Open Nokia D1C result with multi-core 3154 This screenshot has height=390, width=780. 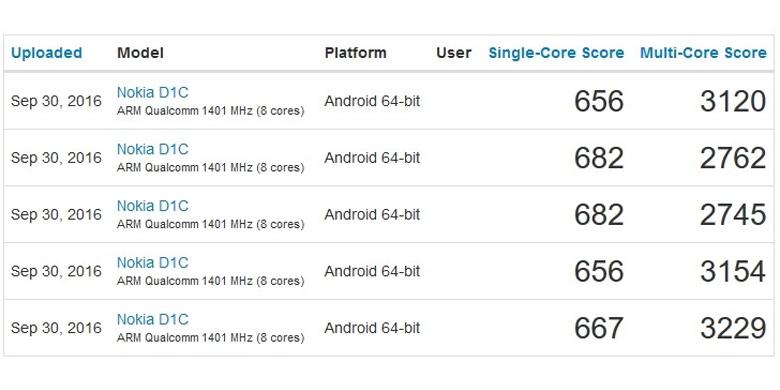coord(153,263)
